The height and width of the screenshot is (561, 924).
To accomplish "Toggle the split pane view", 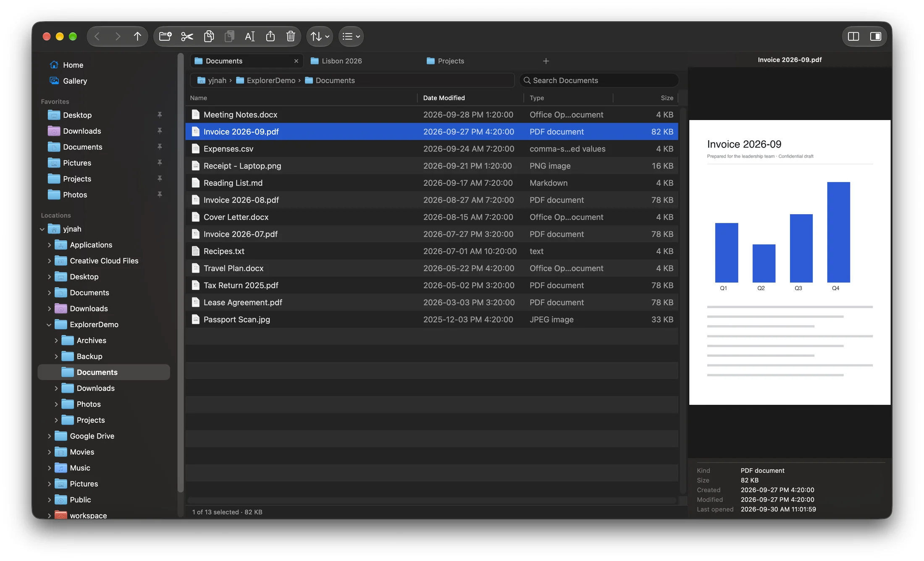I will point(853,37).
